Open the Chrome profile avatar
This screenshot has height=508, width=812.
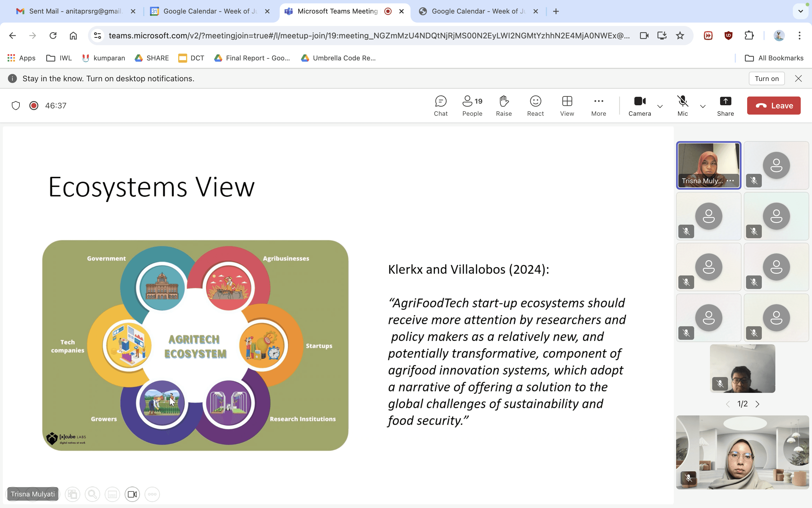[x=779, y=36]
